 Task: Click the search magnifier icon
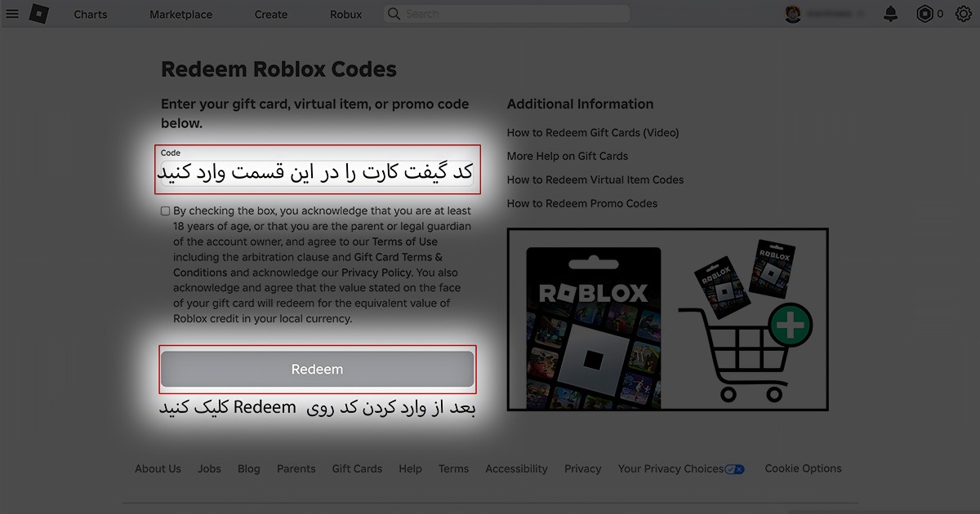click(394, 14)
